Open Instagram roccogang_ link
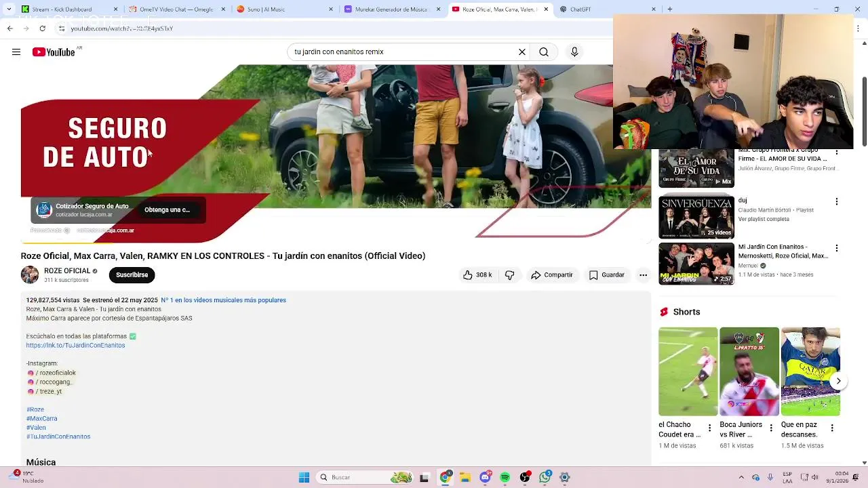 coord(50,382)
